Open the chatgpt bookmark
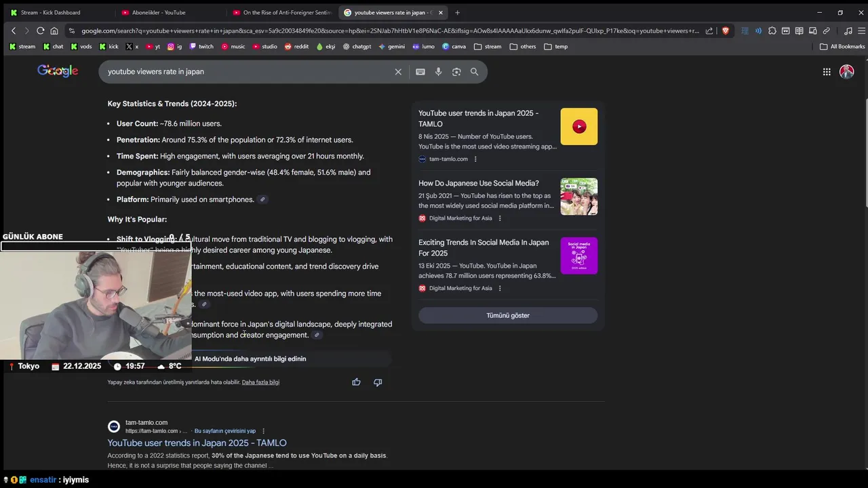868x488 pixels. click(357, 47)
